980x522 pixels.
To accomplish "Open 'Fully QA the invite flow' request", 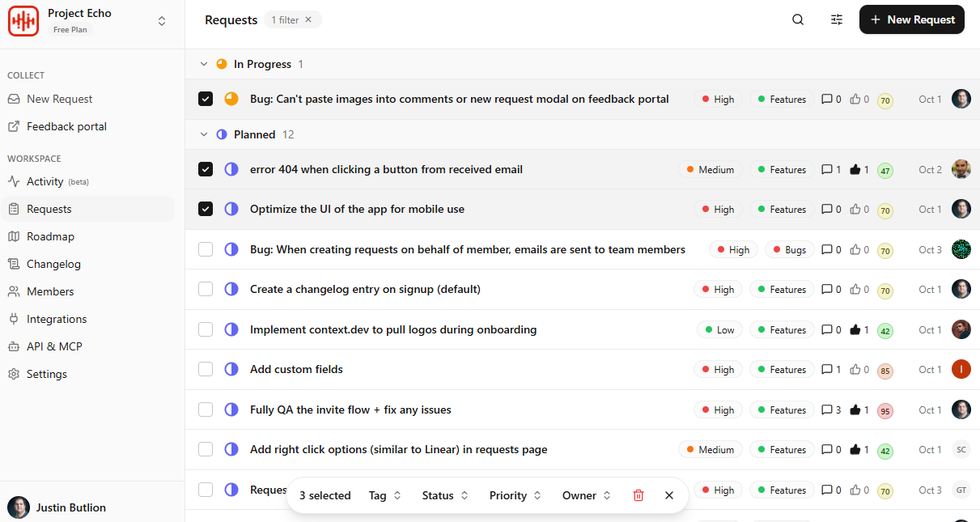I will [x=350, y=410].
